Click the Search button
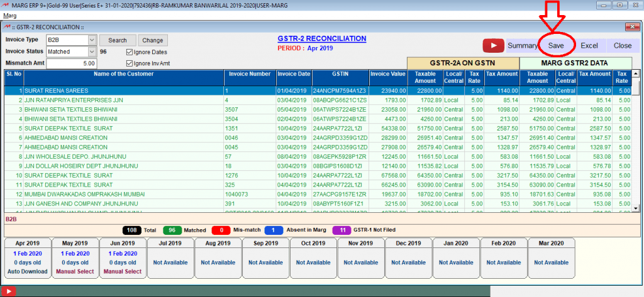This screenshot has height=297, width=644. (x=118, y=40)
